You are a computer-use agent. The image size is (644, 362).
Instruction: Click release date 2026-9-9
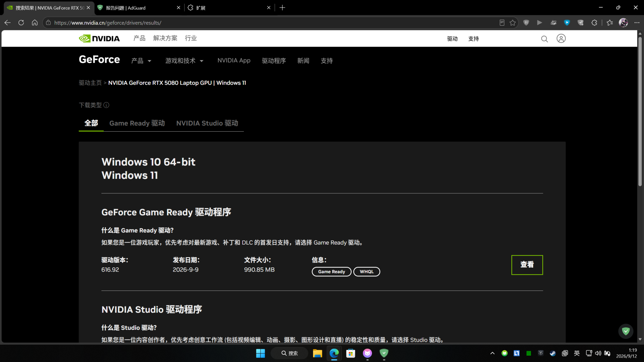pos(185,270)
